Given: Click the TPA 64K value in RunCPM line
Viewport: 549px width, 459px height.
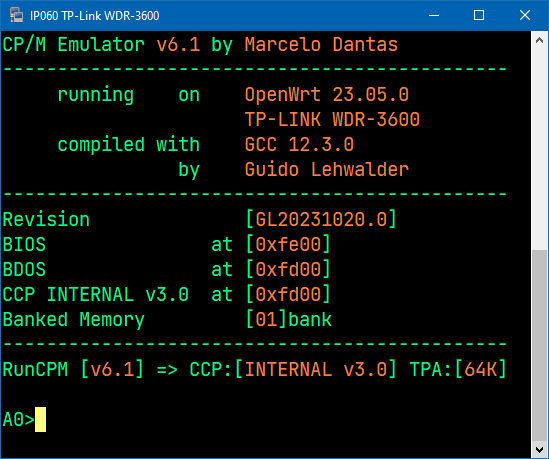Looking at the screenshot, I should (480, 369).
